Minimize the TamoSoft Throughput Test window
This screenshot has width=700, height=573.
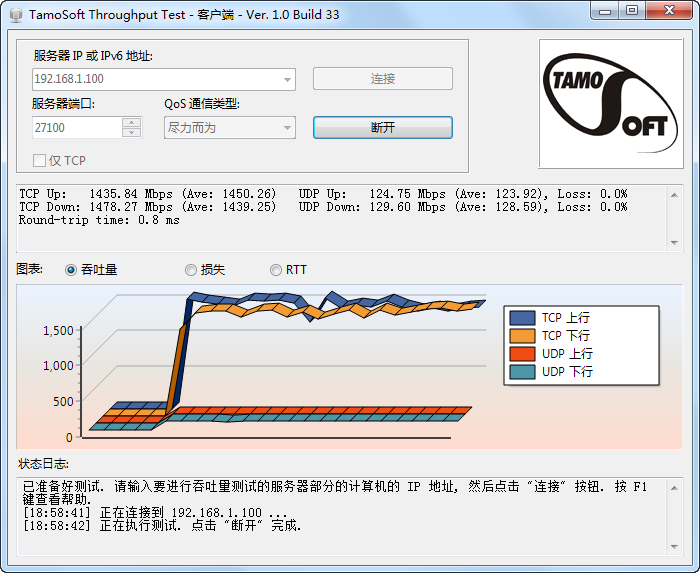pyautogui.click(x=604, y=11)
